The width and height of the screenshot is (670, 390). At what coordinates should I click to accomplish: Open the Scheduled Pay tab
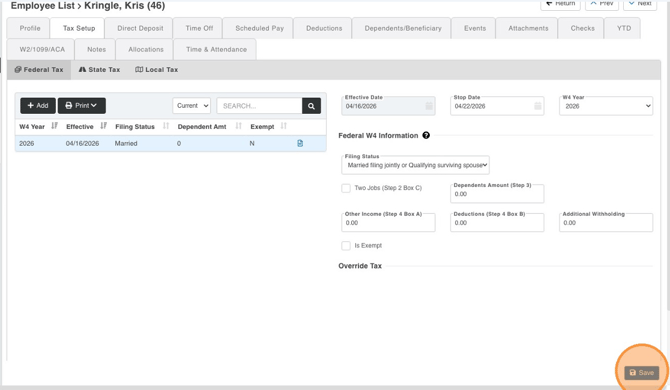pyautogui.click(x=259, y=28)
